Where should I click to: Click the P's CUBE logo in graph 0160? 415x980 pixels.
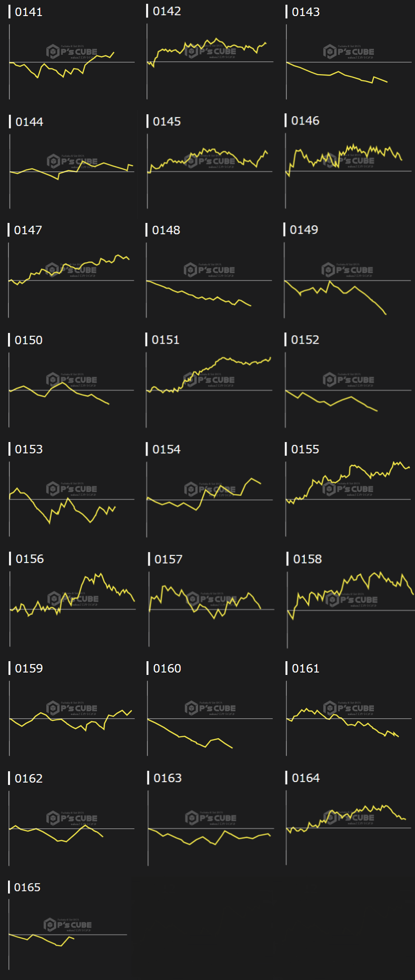pyautogui.click(x=210, y=708)
